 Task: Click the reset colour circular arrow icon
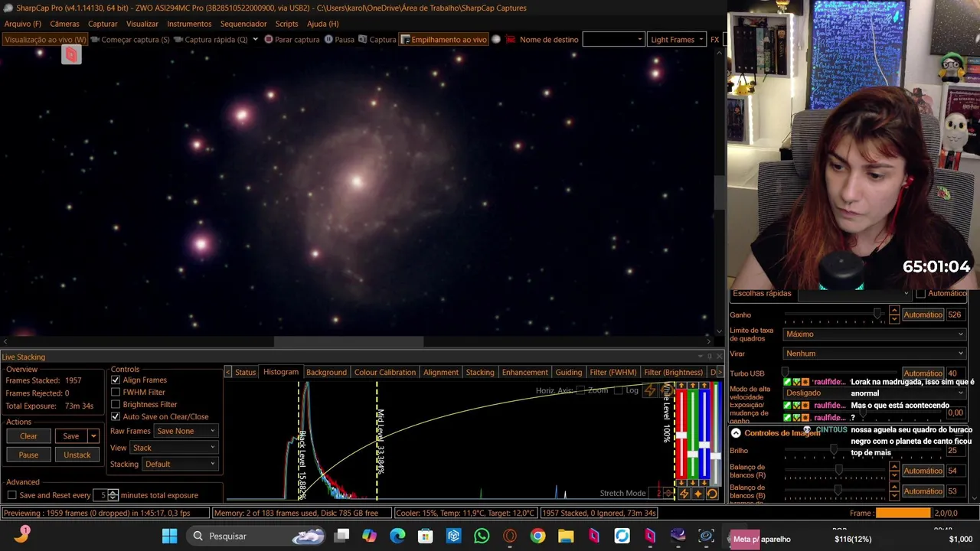(x=712, y=494)
